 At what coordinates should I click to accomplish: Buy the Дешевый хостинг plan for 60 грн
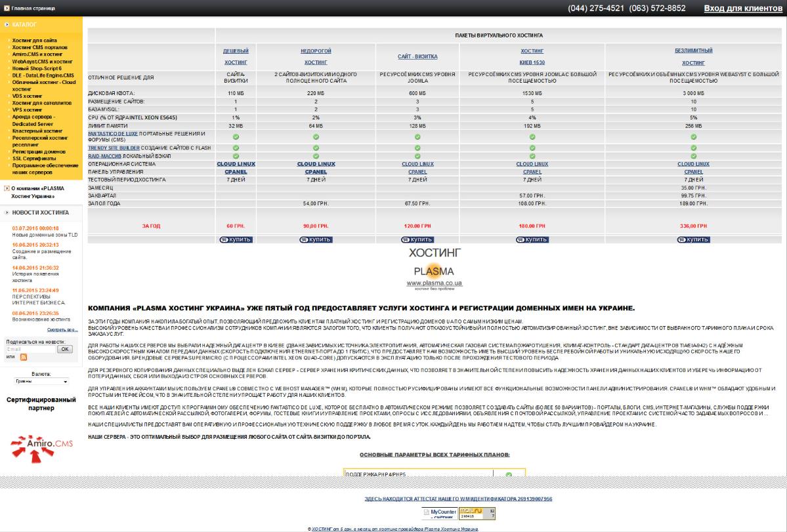point(236,239)
